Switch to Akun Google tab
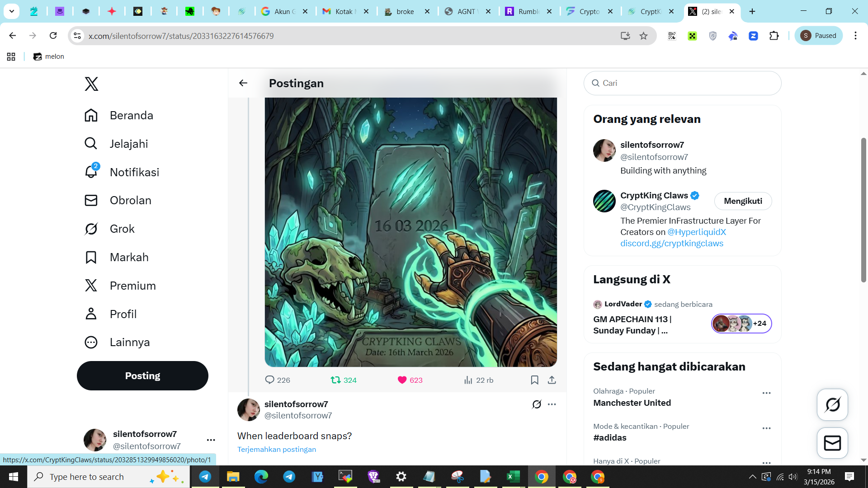This screenshot has width=868, height=488. click(x=285, y=11)
